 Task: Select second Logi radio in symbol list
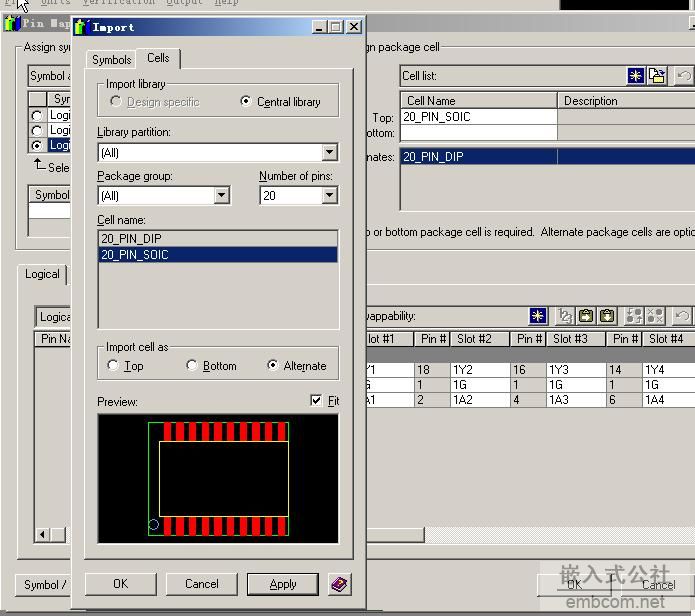[37, 130]
